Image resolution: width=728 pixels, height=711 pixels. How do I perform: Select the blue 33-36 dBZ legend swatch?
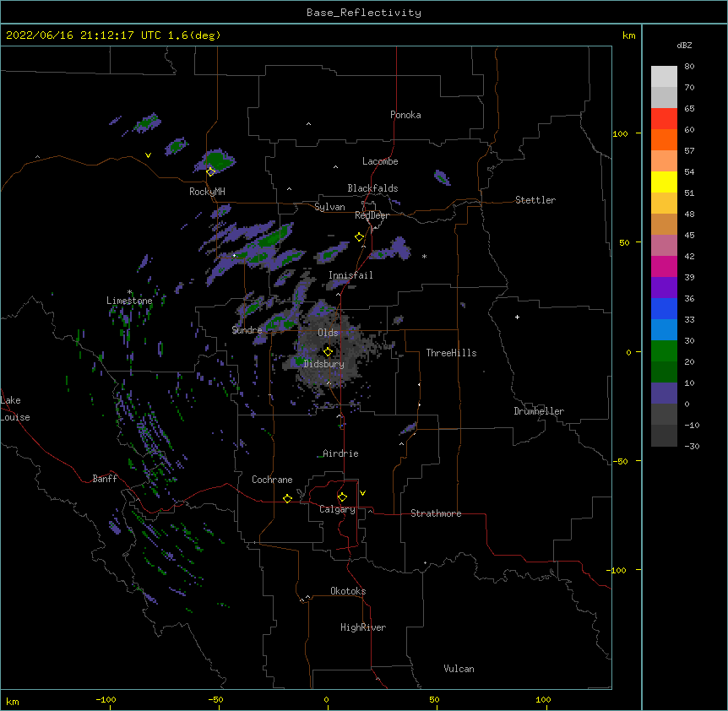tap(664, 308)
